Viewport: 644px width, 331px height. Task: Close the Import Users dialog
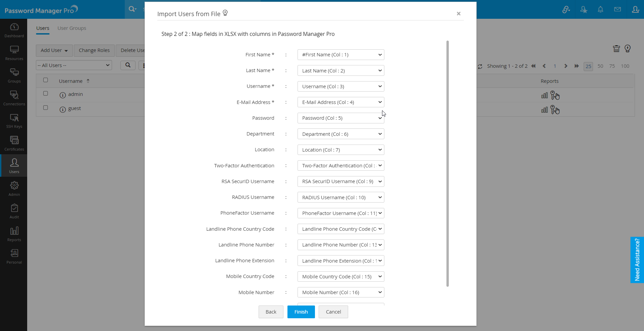pos(459,13)
